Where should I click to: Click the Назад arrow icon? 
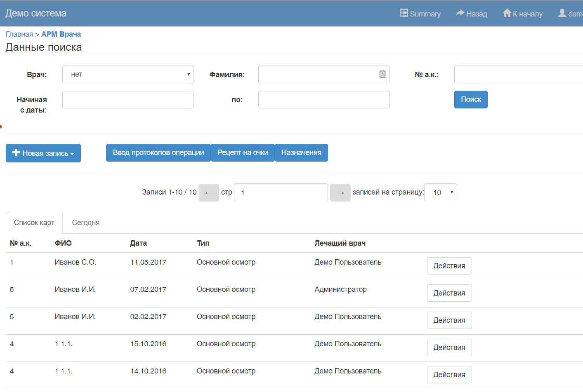click(x=460, y=13)
